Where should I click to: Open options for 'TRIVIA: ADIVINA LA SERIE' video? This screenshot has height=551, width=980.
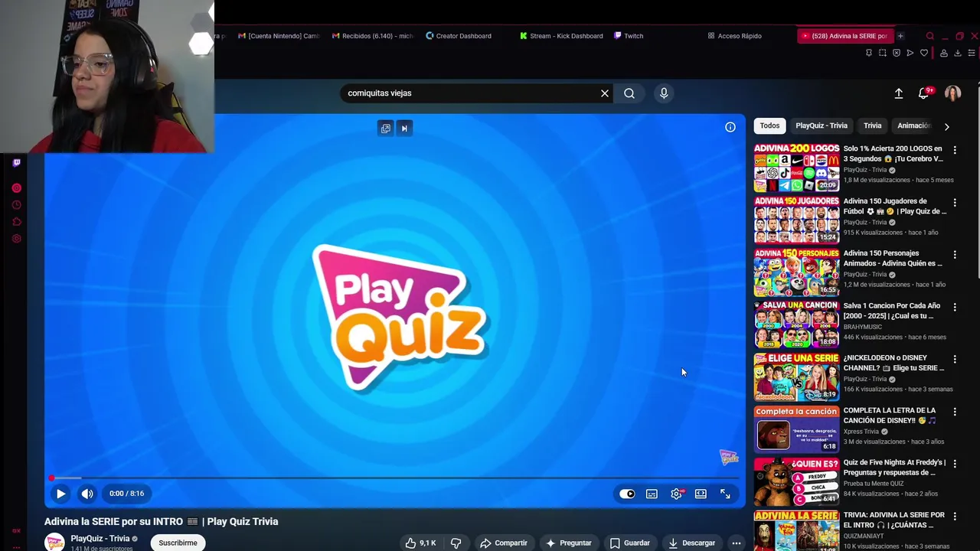[955, 516]
